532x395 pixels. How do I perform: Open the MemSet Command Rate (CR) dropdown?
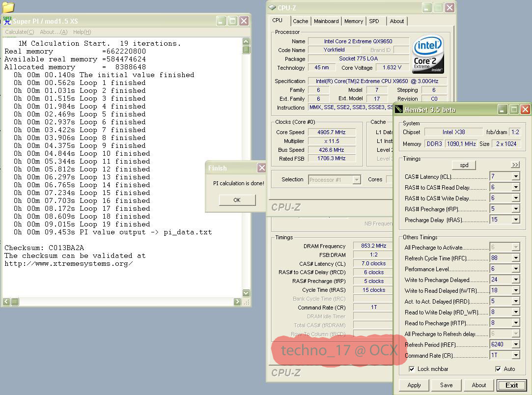coord(516,356)
